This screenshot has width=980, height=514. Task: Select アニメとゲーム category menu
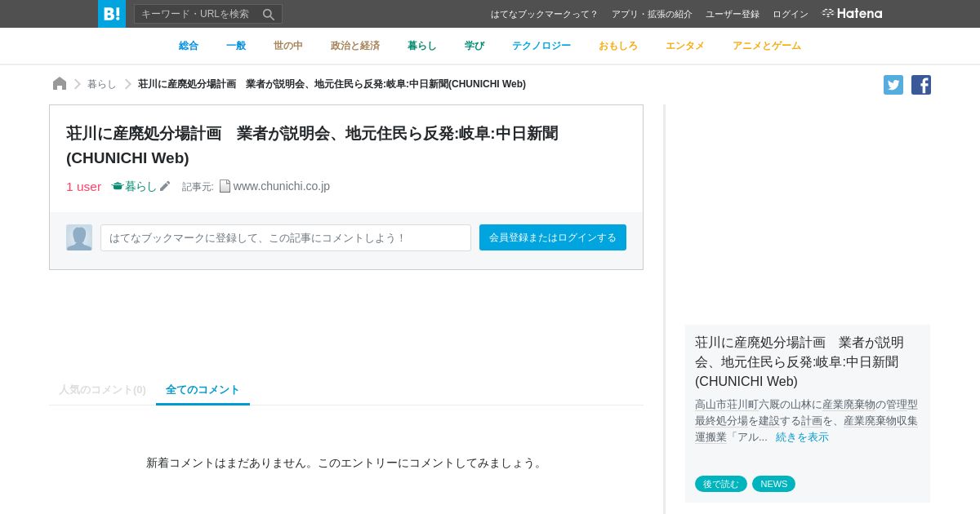pos(767,46)
